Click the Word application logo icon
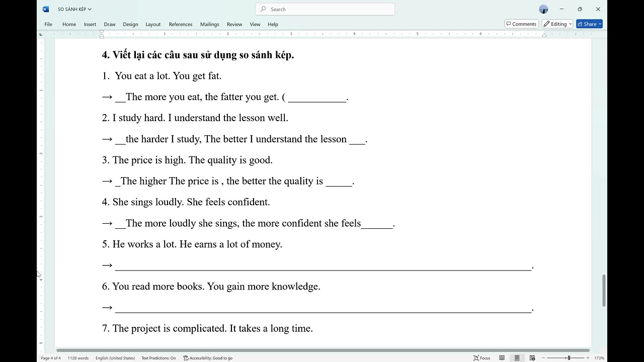This screenshot has width=644, height=362. [46, 9]
